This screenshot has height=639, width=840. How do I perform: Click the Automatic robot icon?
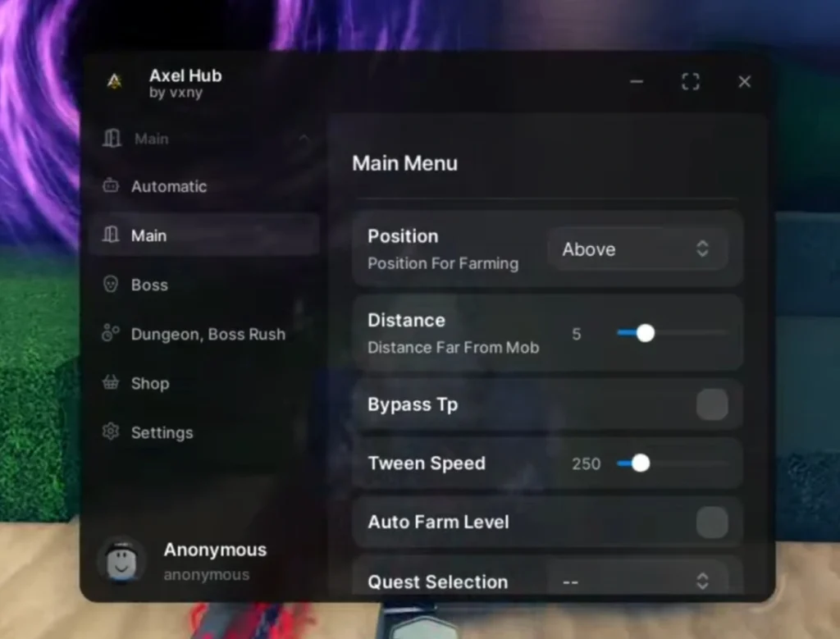pos(111,185)
